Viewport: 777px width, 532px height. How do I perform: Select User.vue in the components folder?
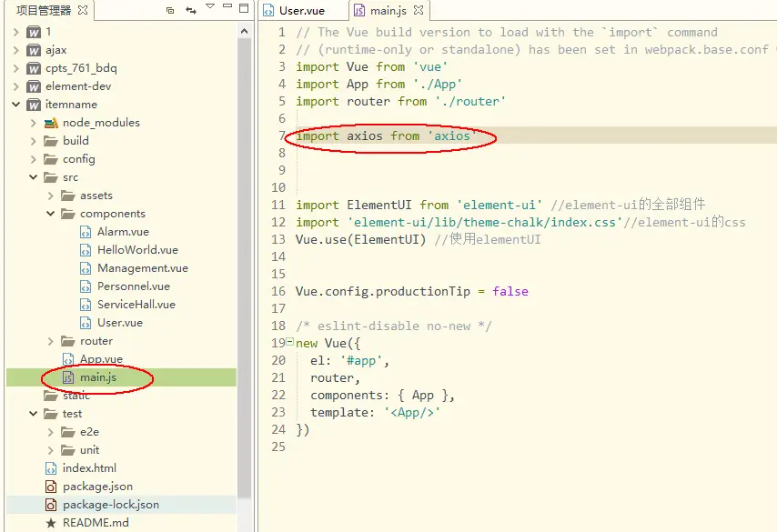click(x=120, y=323)
